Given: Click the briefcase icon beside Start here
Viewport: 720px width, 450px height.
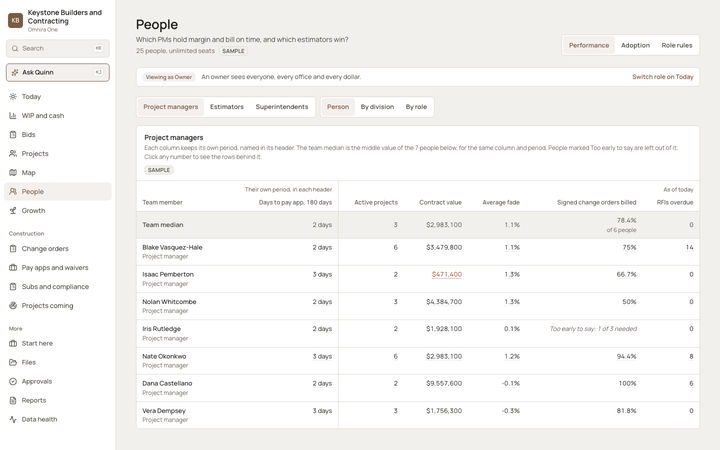Looking at the screenshot, I should tap(13, 343).
